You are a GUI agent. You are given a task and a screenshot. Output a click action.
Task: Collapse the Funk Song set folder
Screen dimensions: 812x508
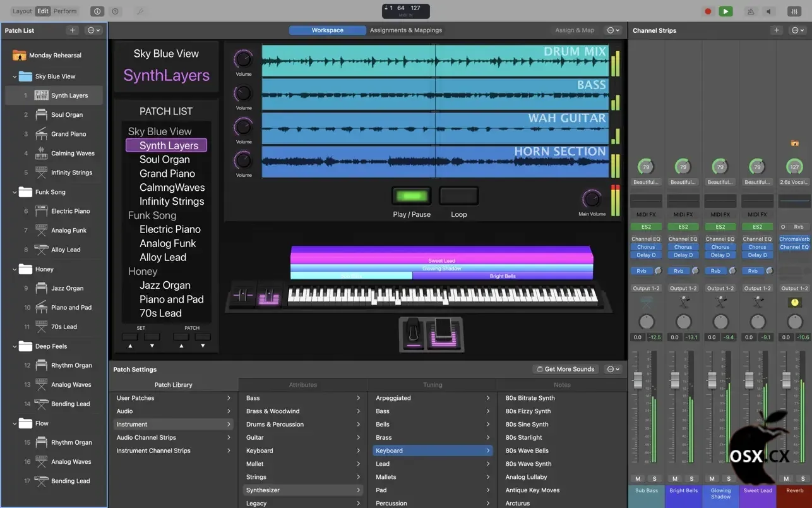(x=15, y=192)
